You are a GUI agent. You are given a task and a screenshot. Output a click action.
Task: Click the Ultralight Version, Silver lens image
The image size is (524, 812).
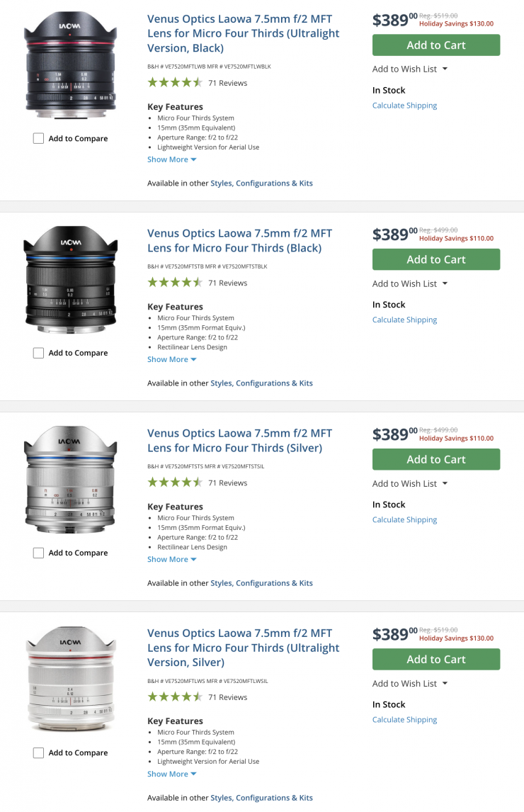coord(69,680)
